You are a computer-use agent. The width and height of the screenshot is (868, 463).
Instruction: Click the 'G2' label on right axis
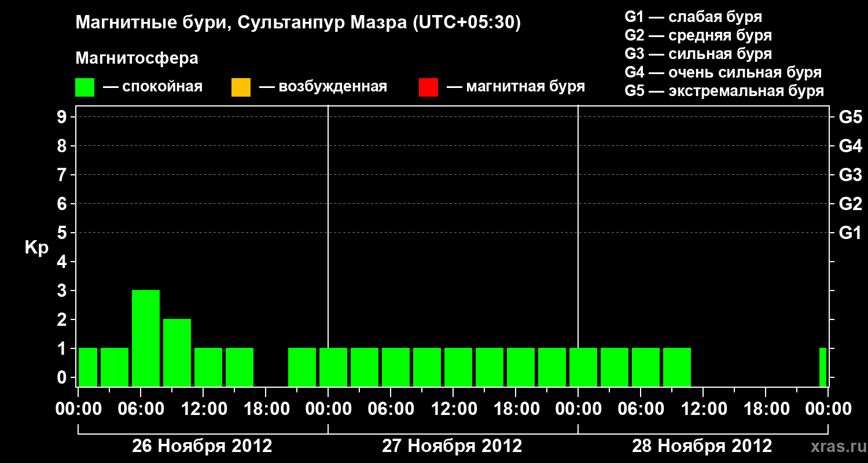click(x=850, y=204)
